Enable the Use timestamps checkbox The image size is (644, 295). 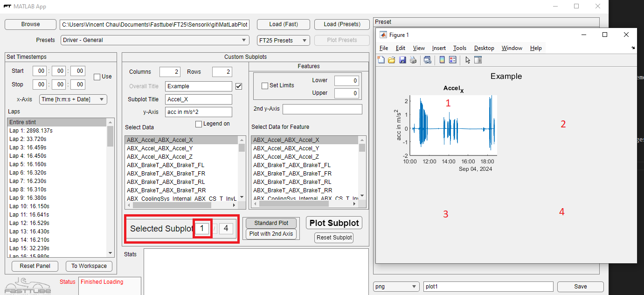click(x=97, y=77)
